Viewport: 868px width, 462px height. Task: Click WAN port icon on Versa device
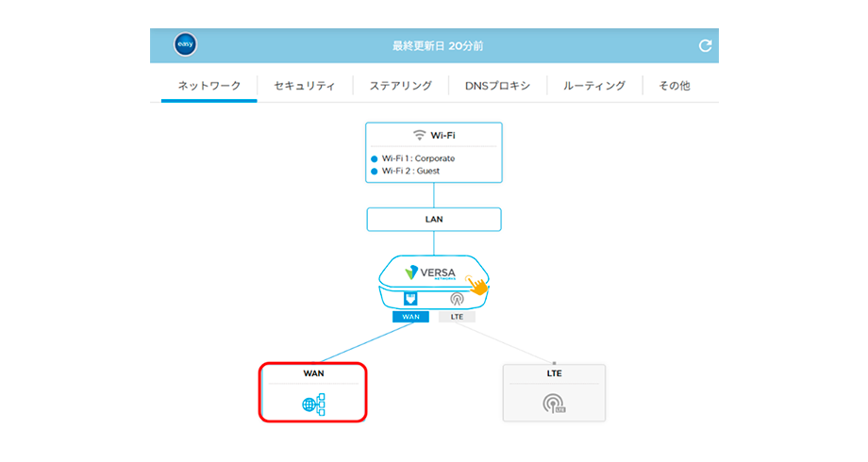click(x=410, y=299)
